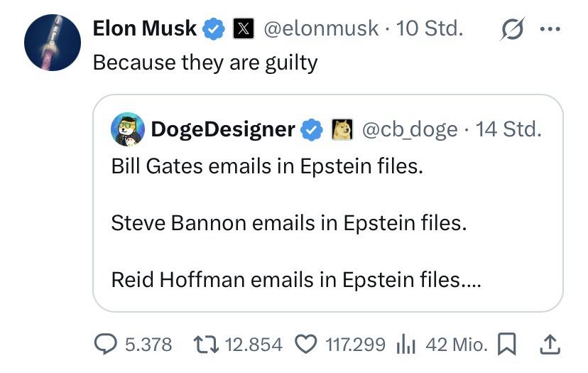
Task: Click the Elon Musk display name
Action: [145, 29]
